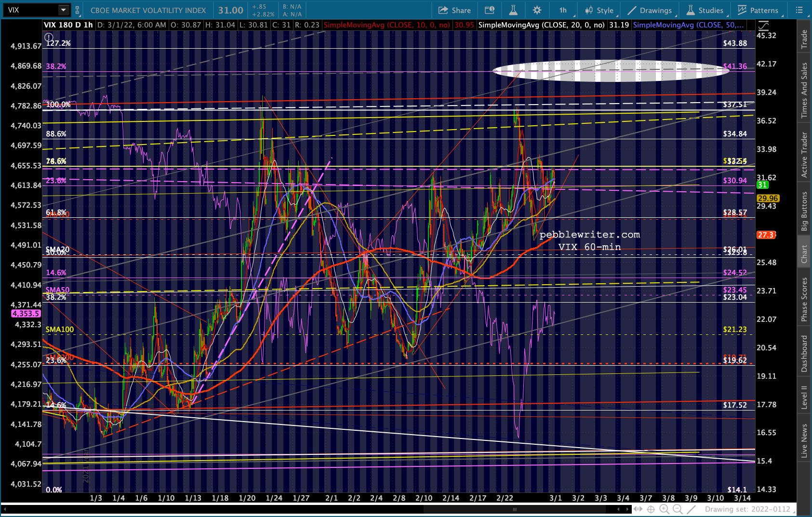Viewport: 812px width, 517px height.
Task: Click the scroll left arrow at bottom
Action: coord(619,509)
